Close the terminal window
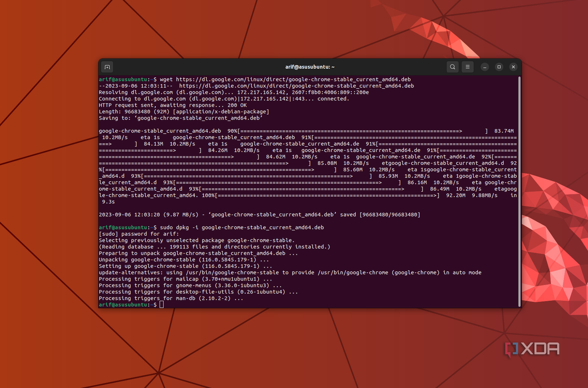This screenshot has height=388, width=588. (x=513, y=67)
